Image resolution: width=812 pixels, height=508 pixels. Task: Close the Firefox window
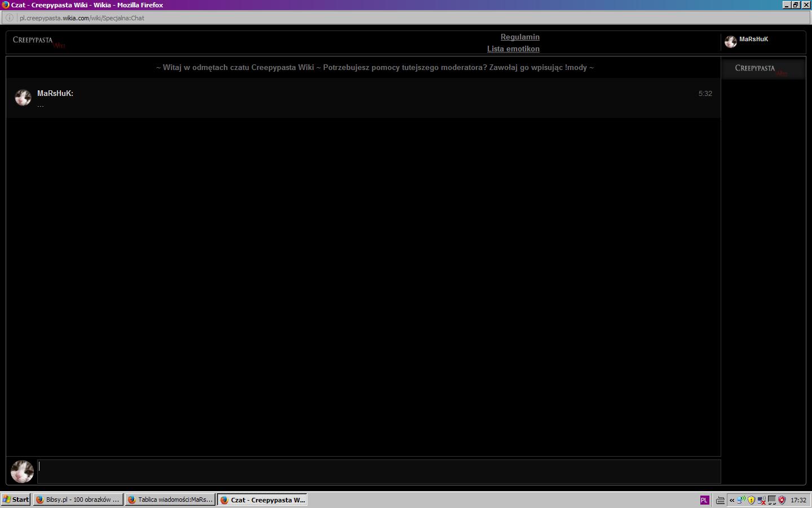click(806, 5)
